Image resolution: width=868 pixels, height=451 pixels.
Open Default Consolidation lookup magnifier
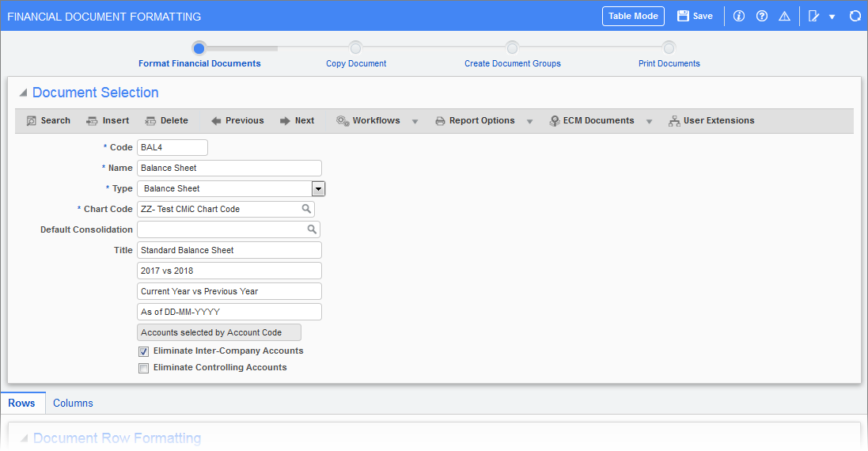coord(313,229)
